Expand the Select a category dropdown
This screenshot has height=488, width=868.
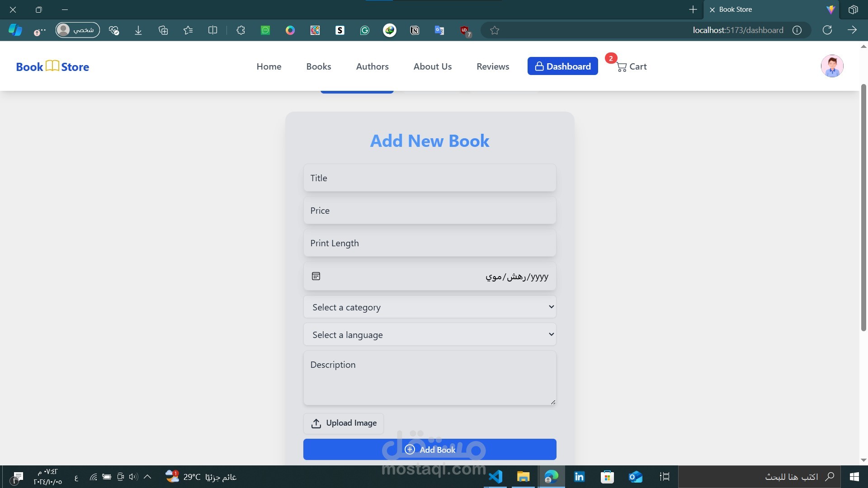429,307
